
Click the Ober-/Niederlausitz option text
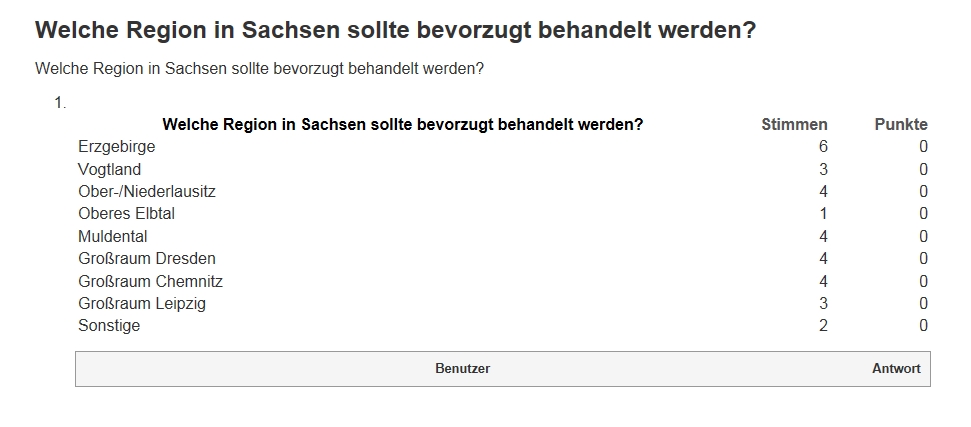[147, 192]
